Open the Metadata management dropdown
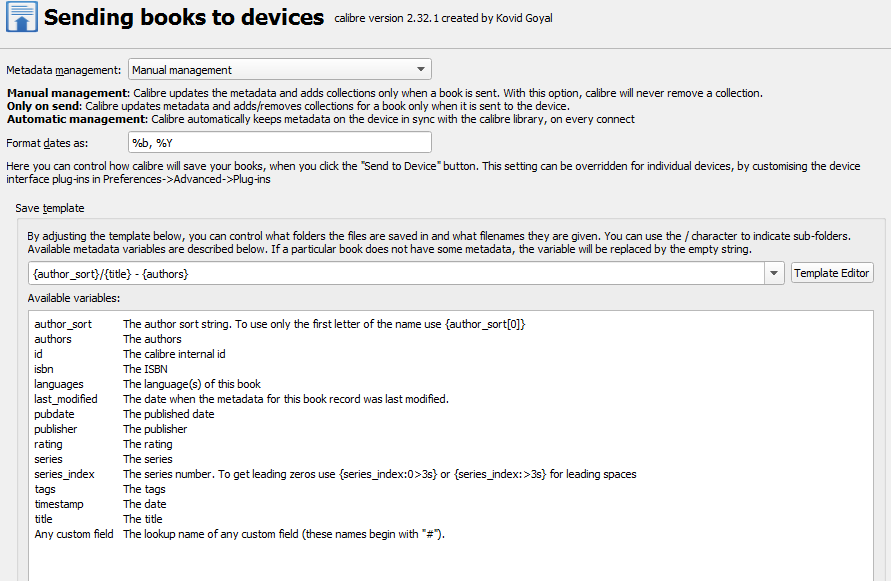 pyautogui.click(x=279, y=70)
